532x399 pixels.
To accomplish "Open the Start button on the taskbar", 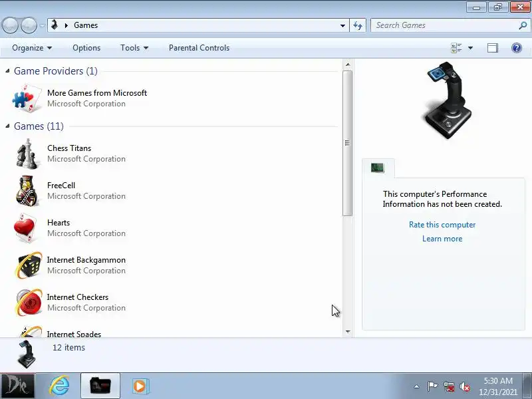I will point(17,386).
